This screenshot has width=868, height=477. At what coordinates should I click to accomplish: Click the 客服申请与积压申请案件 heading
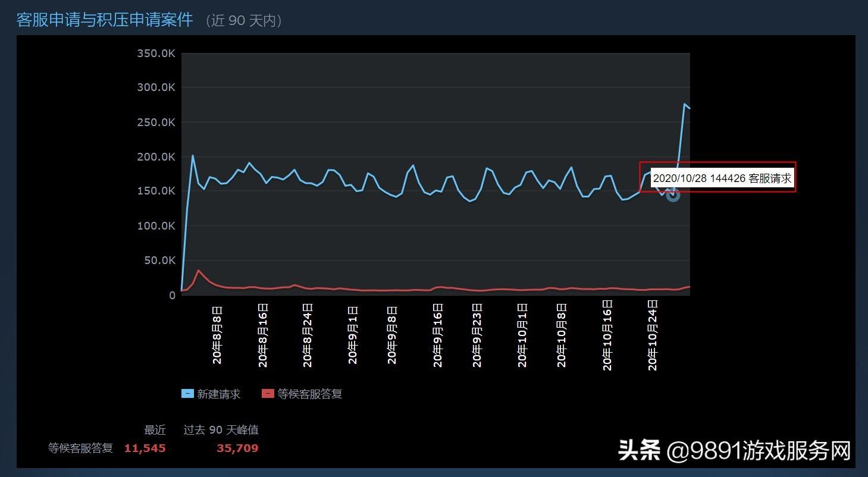click(105, 20)
